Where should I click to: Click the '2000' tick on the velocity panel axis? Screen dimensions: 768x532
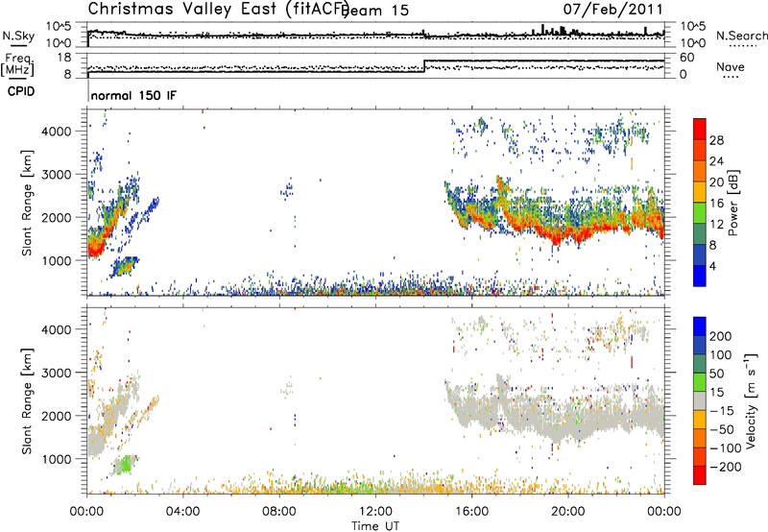pos(56,416)
